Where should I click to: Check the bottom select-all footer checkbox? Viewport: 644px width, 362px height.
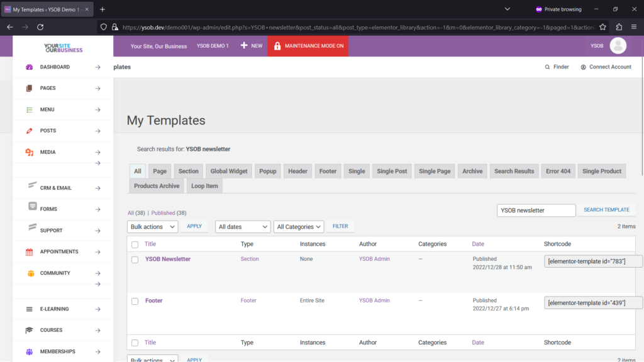(135, 343)
